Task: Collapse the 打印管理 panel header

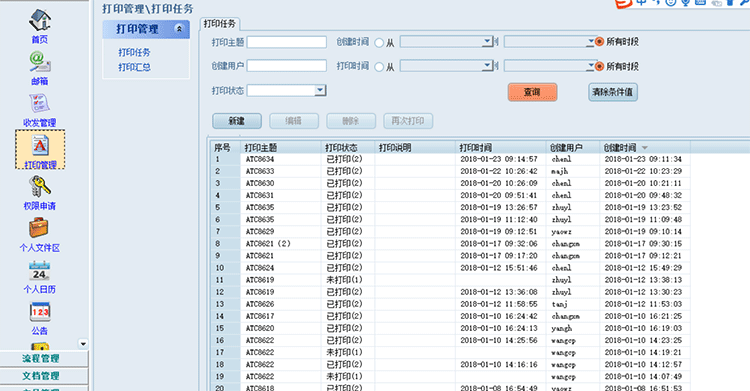Action: pos(179,29)
